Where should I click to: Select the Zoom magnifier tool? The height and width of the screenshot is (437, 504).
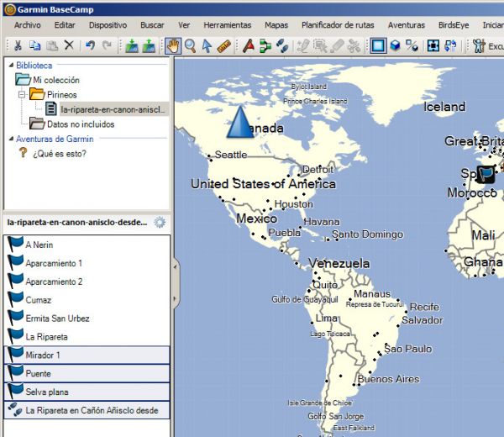coord(190,46)
